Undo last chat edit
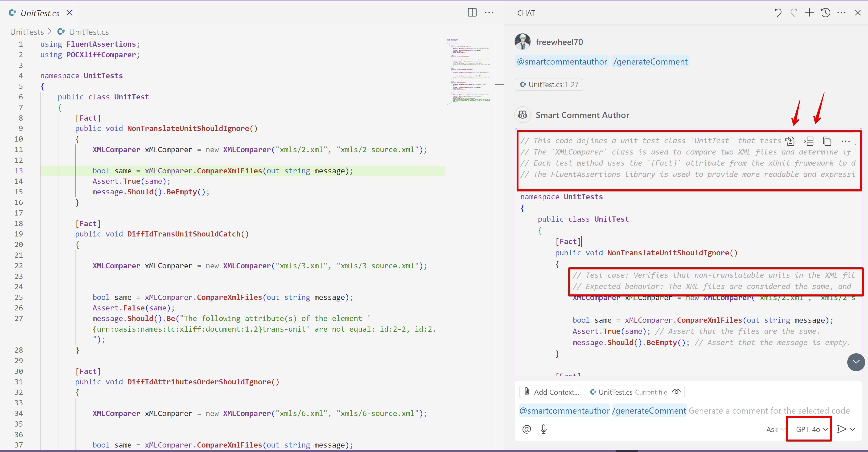Viewport: 868px width, 452px height. [x=778, y=12]
